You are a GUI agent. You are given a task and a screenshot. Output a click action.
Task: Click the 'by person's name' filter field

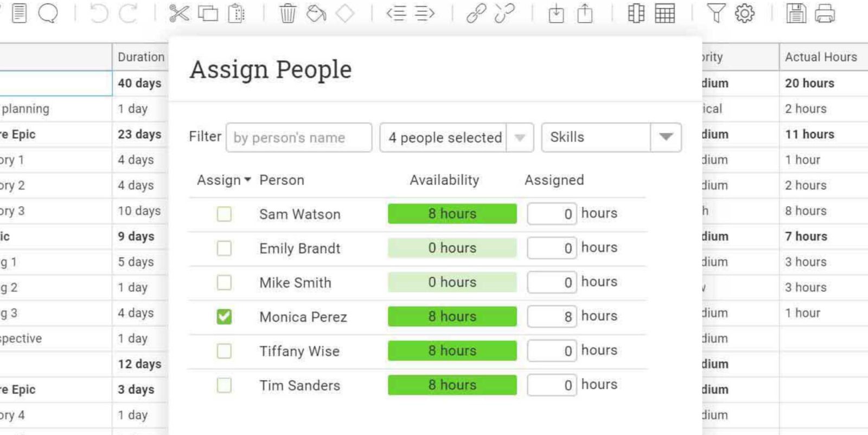(298, 137)
